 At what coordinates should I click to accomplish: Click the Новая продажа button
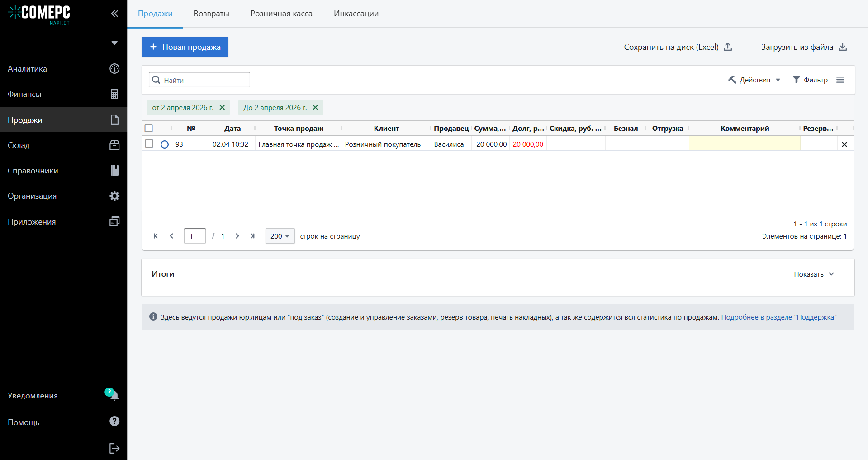coord(185,47)
